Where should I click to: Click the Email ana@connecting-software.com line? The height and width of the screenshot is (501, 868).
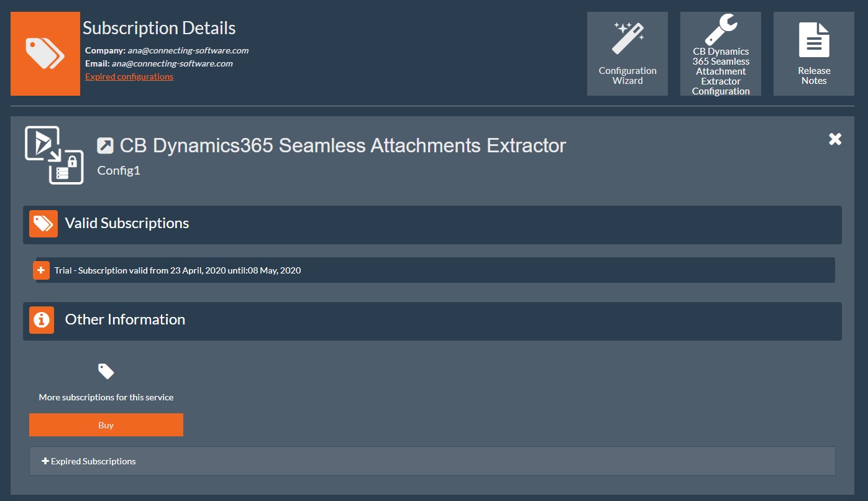pos(159,63)
